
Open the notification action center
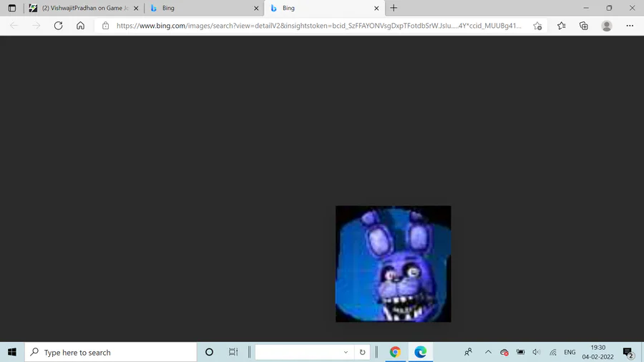(x=628, y=352)
